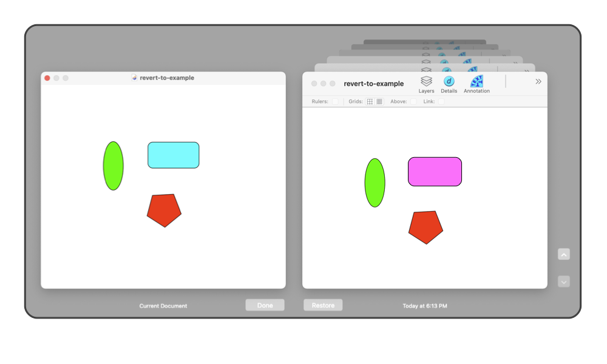Select the cyan rectangle in current document
Screen dimensions: 607x364
[x=174, y=155]
